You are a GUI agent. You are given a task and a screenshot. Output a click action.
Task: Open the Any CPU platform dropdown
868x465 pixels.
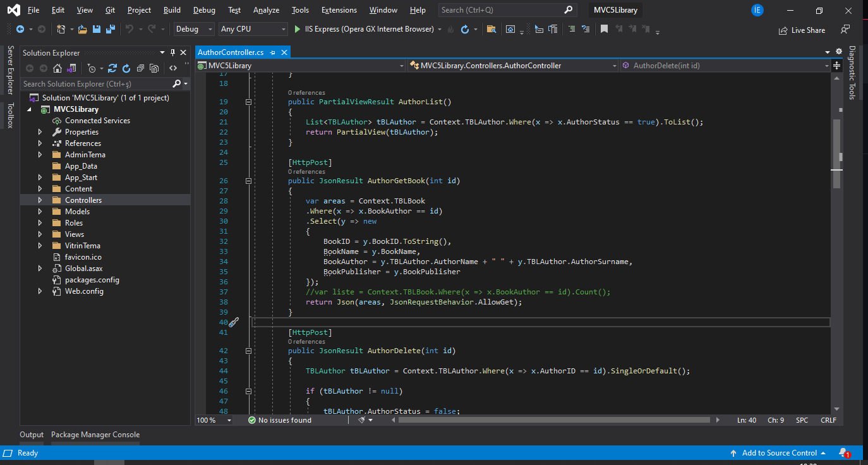[253, 29]
